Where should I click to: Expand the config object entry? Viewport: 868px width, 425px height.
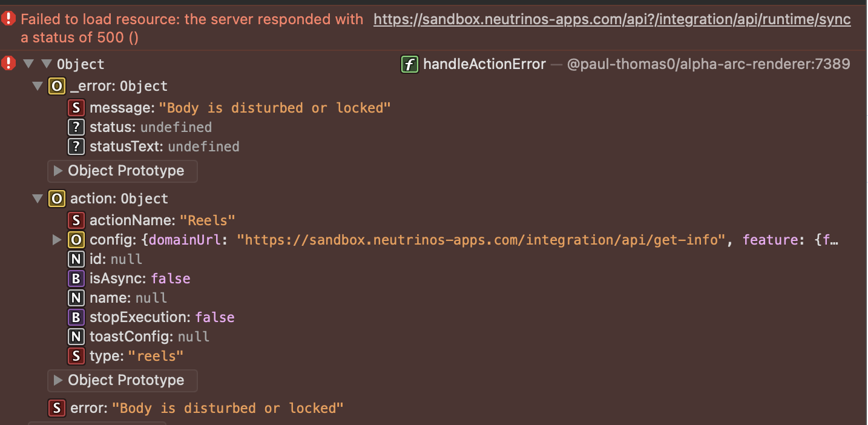tap(57, 240)
